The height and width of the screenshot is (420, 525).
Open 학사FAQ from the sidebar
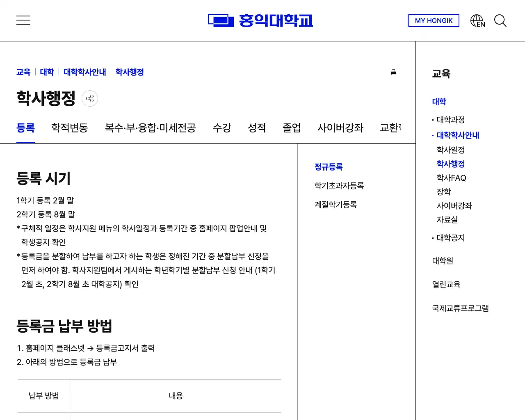click(x=452, y=178)
